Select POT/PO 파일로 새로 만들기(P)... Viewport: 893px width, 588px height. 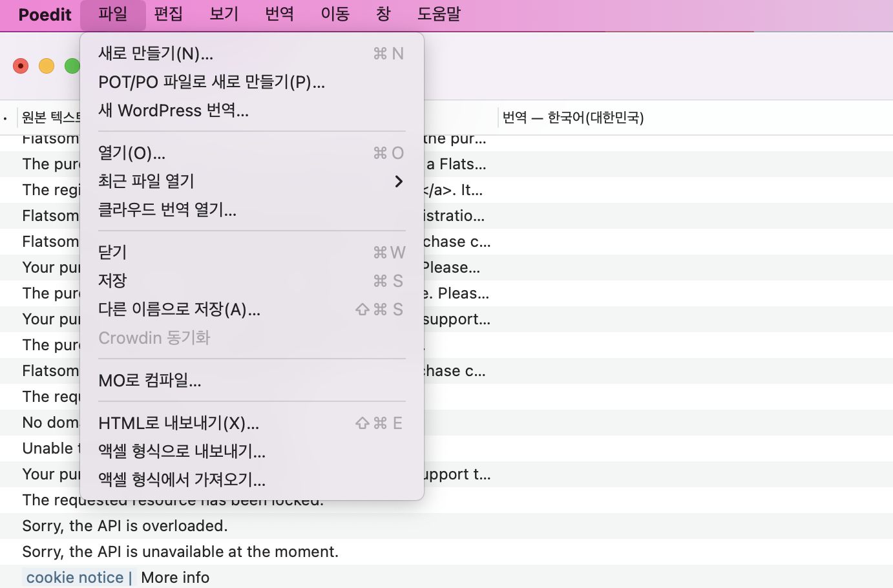(x=211, y=82)
